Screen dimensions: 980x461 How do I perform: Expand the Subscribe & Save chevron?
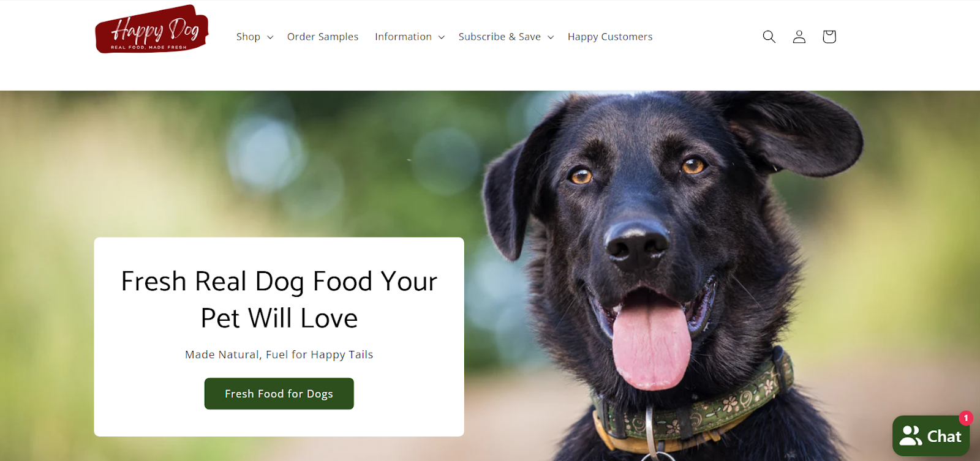coord(551,37)
